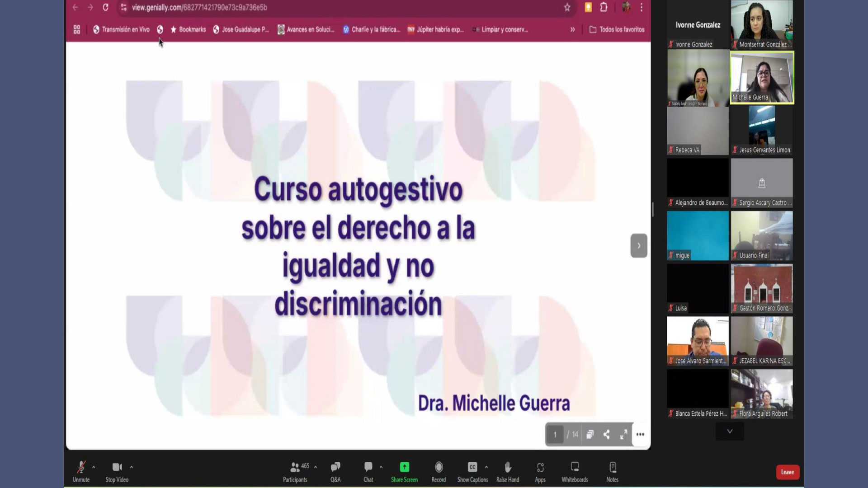
Task: Expand audio options arrow next to Unmute
Action: click(94, 467)
